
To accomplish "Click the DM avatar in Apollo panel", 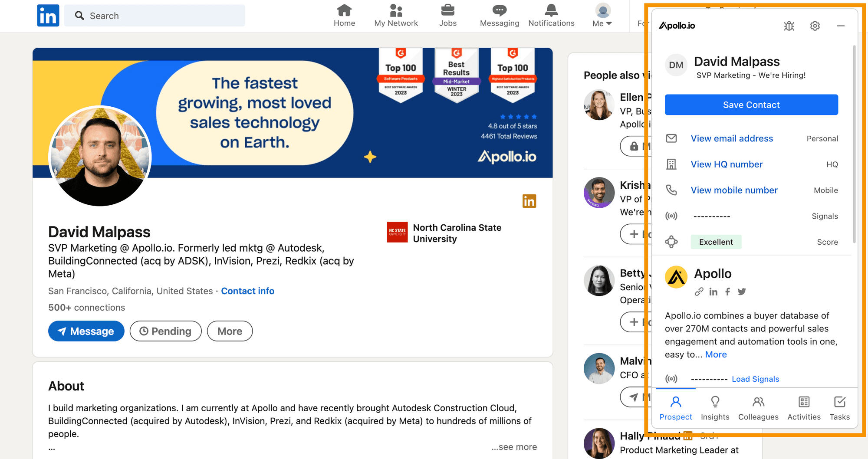I will click(676, 65).
